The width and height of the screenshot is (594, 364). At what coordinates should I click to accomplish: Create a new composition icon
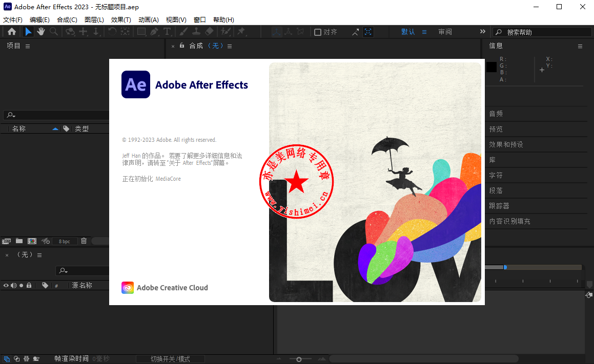(32, 241)
